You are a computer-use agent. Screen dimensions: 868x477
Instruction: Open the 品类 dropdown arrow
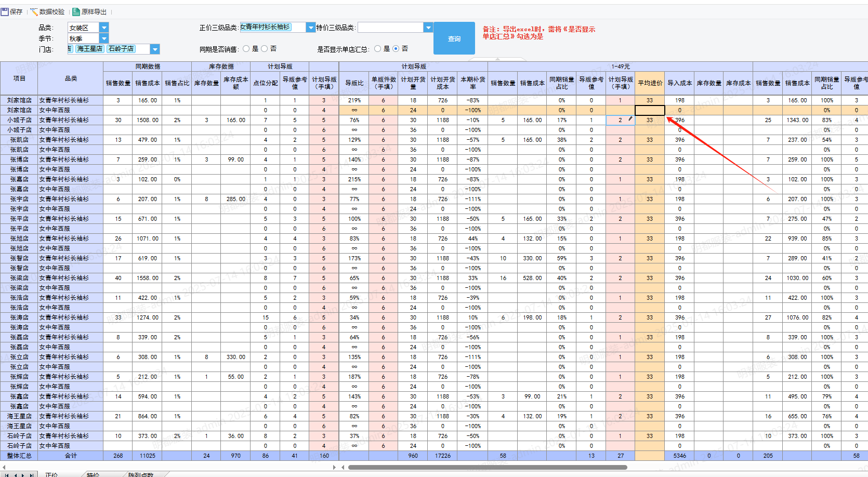coord(104,28)
